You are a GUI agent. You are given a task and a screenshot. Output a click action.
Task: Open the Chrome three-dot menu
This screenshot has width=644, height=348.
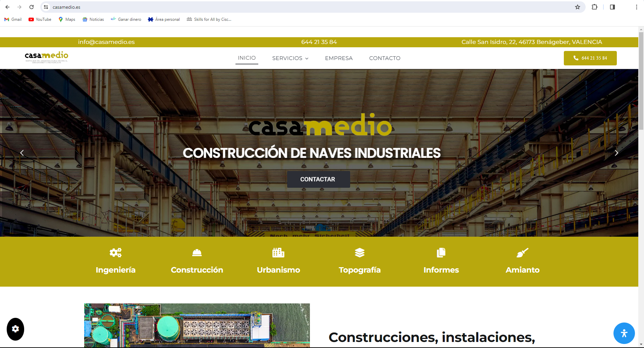[636, 7]
